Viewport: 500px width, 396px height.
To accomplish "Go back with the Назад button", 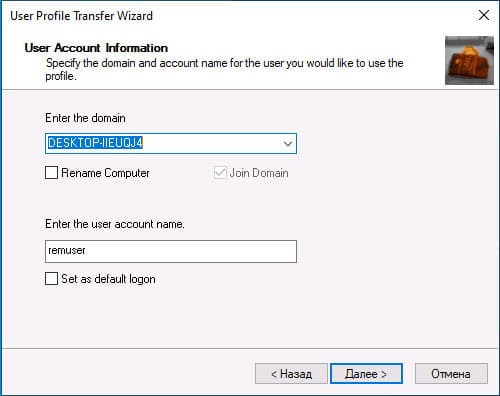I will tap(291, 373).
